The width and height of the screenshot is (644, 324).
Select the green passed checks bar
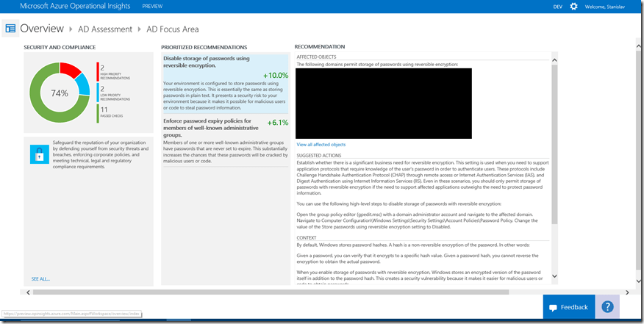tap(98, 112)
